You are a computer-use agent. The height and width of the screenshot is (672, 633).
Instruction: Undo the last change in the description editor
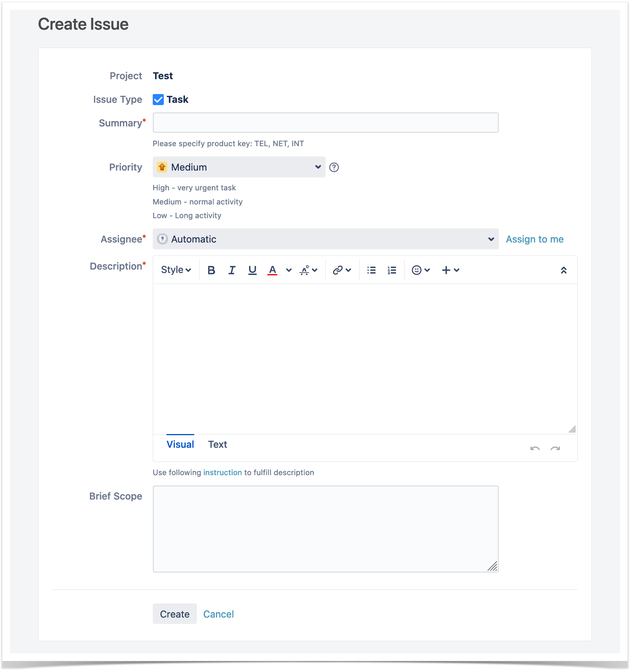[535, 449]
